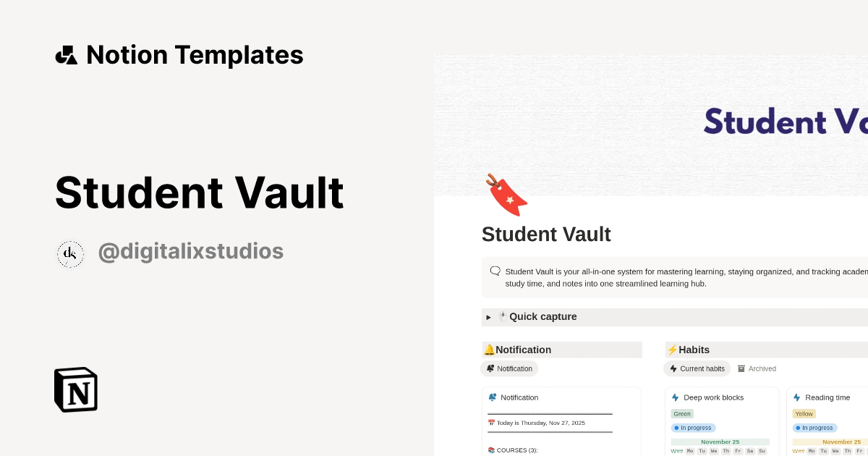The image size is (868, 456).
Task: Click the bell icon in the Notification heading
Action: tap(490, 350)
